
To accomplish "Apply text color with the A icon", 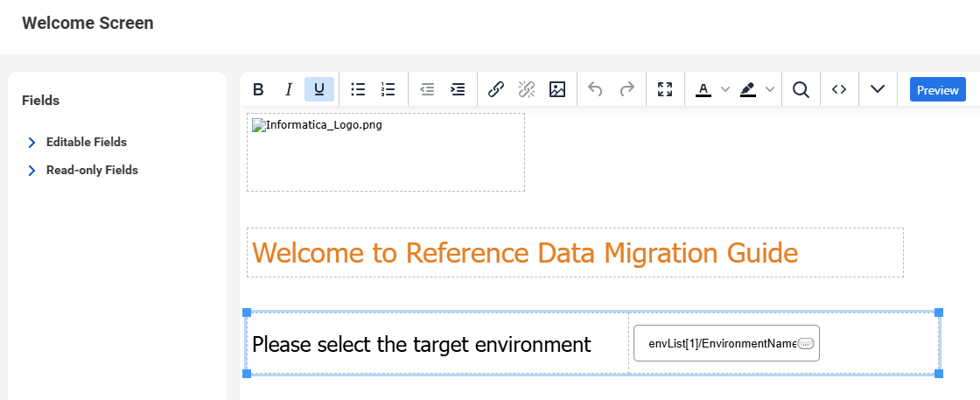I will 703,90.
